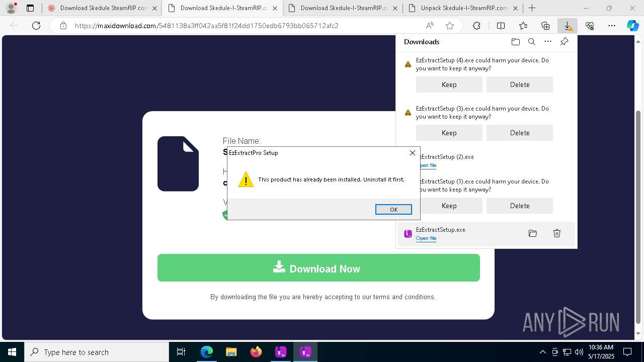Open File Explorer from taskbar
The width and height of the screenshot is (644, 362).
click(x=231, y=352)
